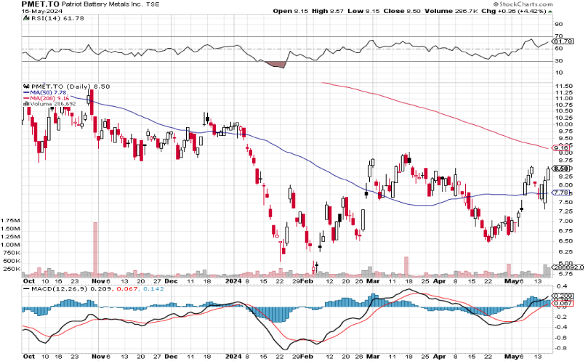Click the Nov date label on the axis

[97, 279]
